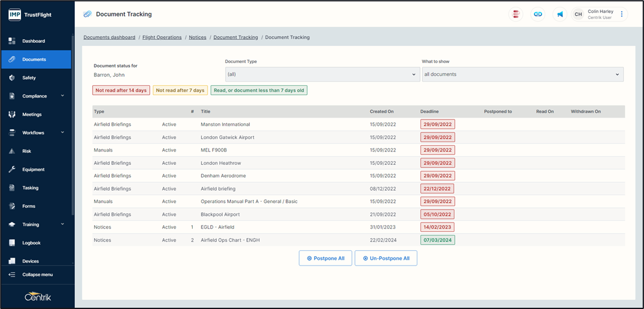Viewport: 644px width, 309px height.
Task: Collapse the sidebar menu
Action: (x=37, y=275)
